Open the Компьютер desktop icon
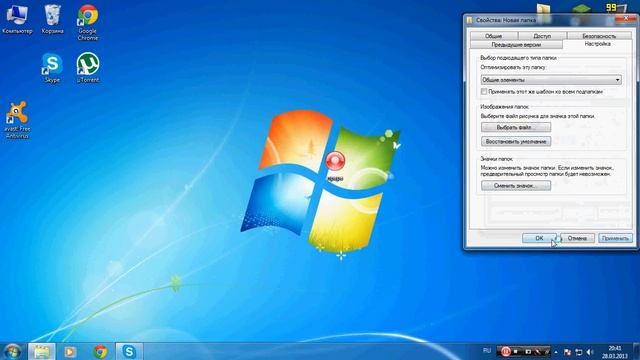 point(17,19)
